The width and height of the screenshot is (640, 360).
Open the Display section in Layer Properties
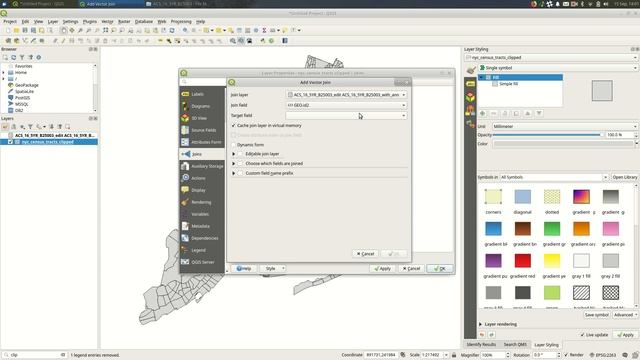pyautogui.click(x=202, y=190)
